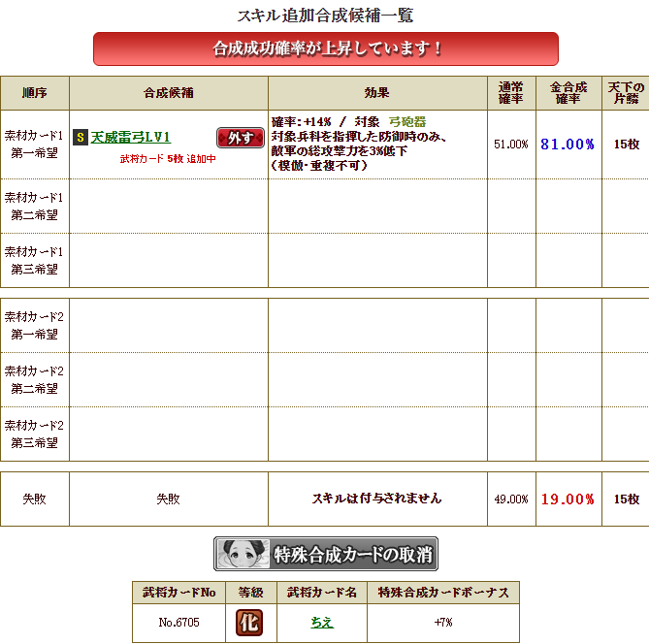Click the No.6705 card number cell
Screen dimensions: 649x644
pyautogui.click(x=178, y=623)
